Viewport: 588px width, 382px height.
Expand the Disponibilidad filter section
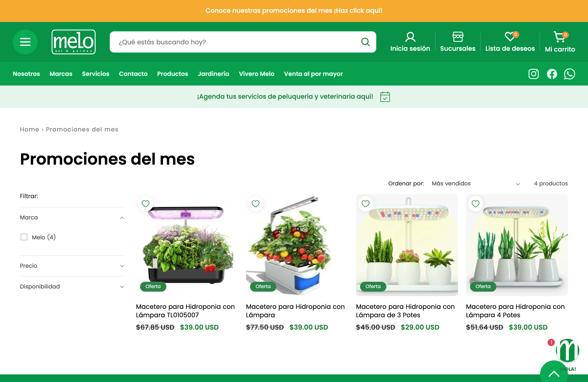(72, 286)
